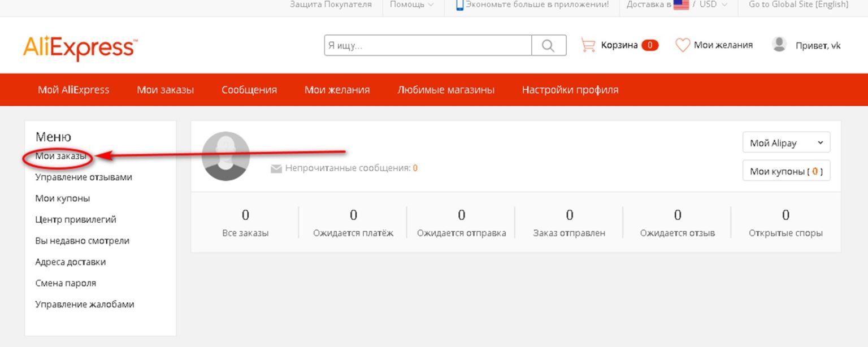Focus the Я ищу search field
This screenshot has height=347, width=868.
click(x=428, y=45)
